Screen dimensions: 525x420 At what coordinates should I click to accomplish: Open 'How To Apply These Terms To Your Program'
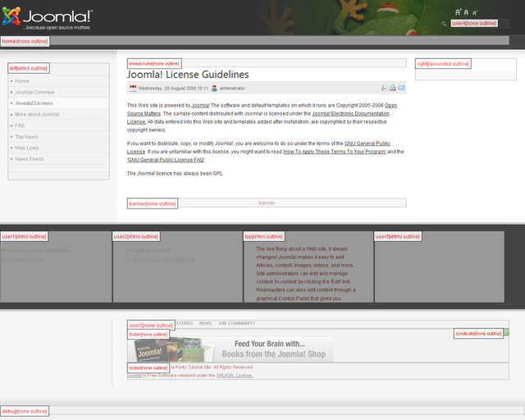pyautogui.click(x=335, y=152)
